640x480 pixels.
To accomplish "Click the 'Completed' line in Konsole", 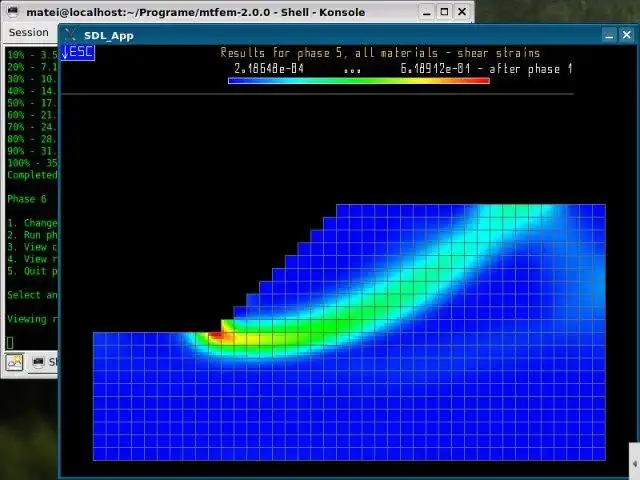I will tap(32, 175).
